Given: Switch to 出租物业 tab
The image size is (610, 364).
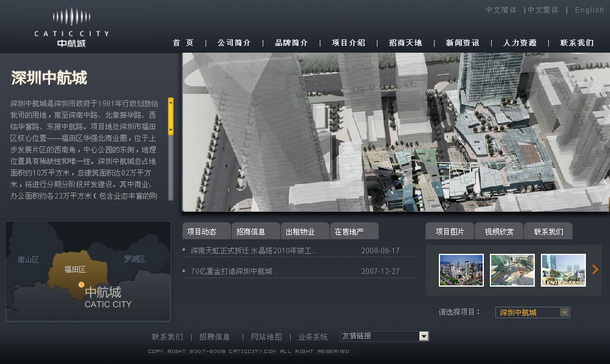Looking at the screenshot, I should [x=305, y=231].
